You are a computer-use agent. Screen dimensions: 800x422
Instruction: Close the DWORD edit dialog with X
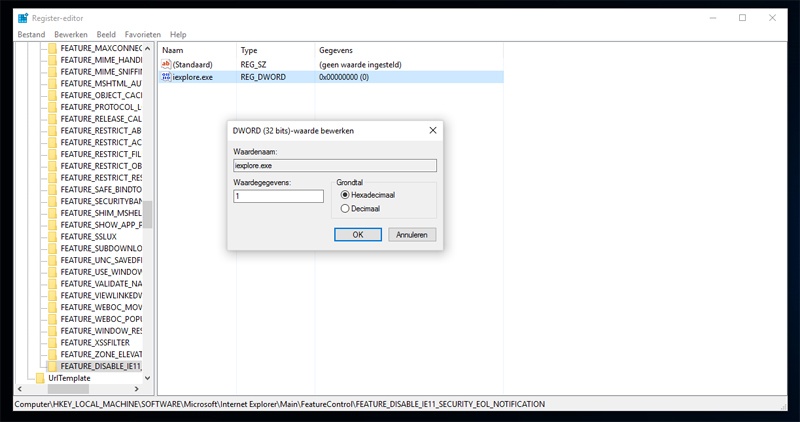coord(433,131)
